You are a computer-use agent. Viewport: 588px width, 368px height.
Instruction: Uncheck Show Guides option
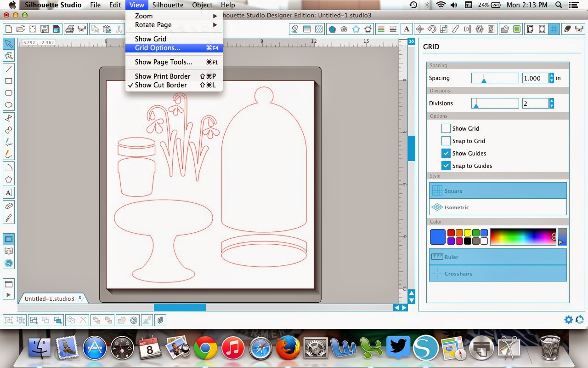[446, 153]
